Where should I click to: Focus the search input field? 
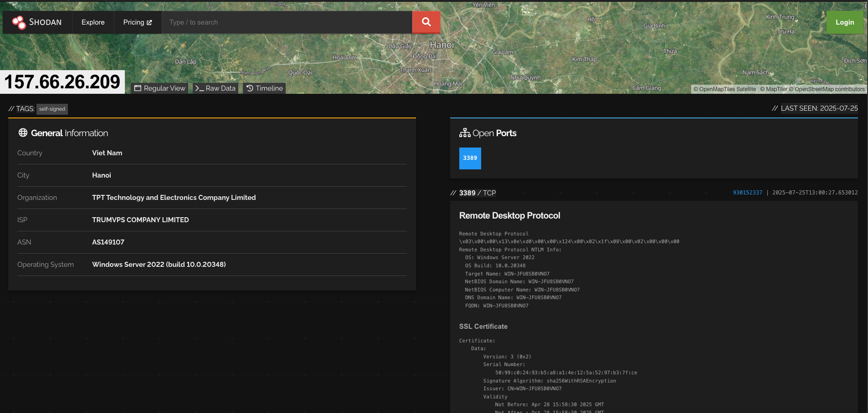pyautogui.click(x=287, y=22)
